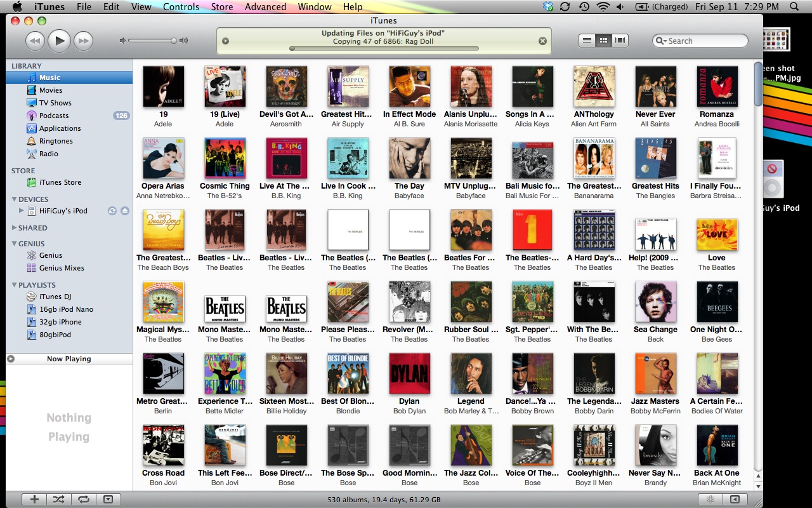
Task: Toggle the Genius sidebar button
Action: tap(735, 500)
